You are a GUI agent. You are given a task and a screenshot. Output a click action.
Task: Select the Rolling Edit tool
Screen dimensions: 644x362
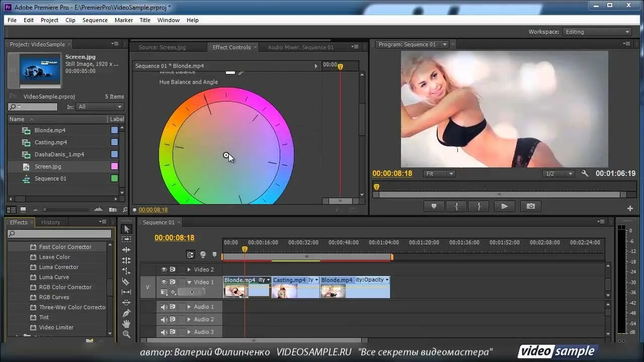pyautogui.click(x=126, y=260)
